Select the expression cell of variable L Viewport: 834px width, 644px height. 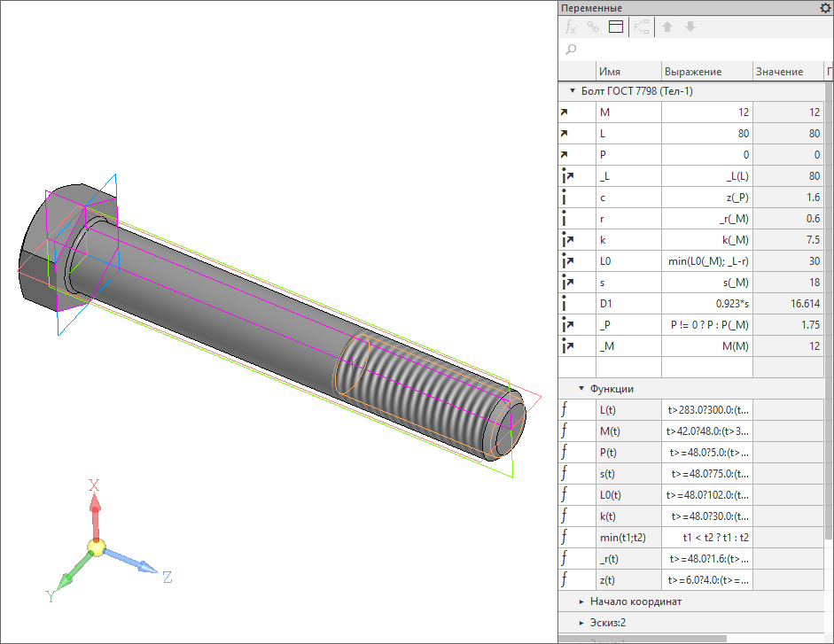tap(706, 134)
